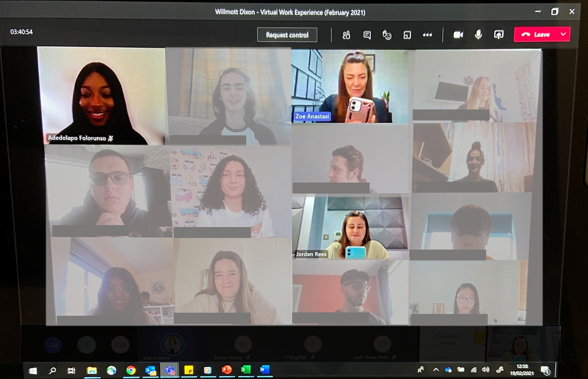Select Zoe Anastasi's video tile

point(350,86)
